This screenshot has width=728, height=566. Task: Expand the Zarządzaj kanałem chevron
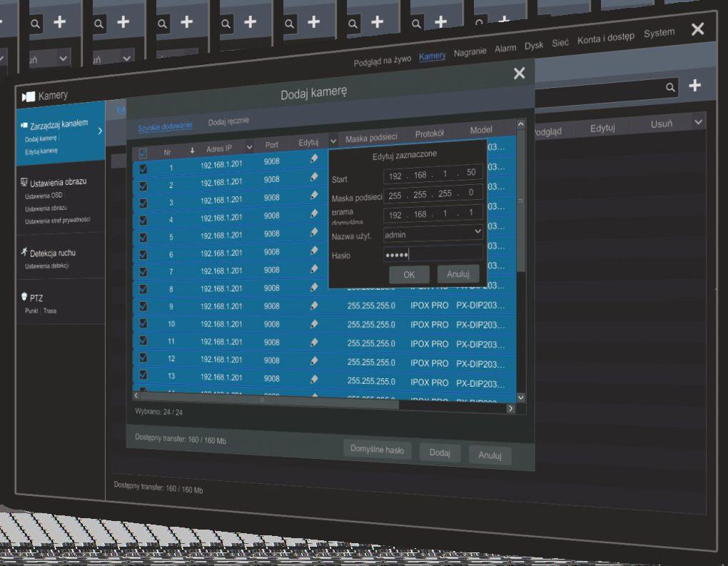click(x=100, y=131)
